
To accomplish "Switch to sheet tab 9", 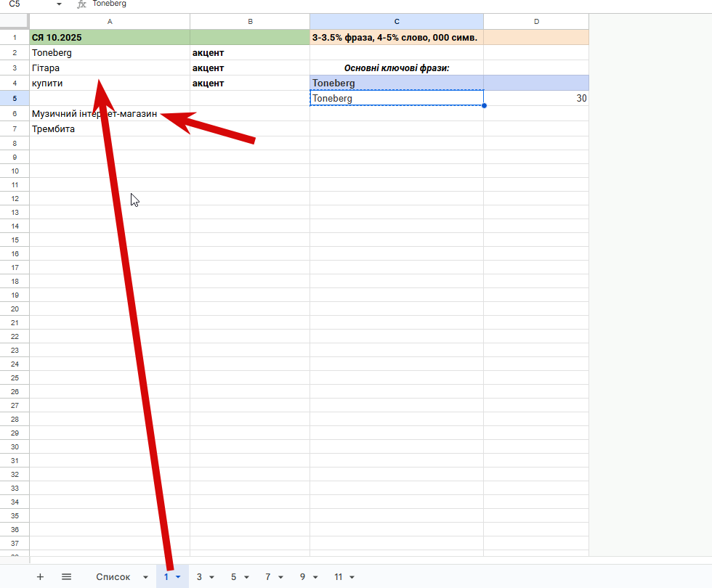I will [x=302, y=576].
